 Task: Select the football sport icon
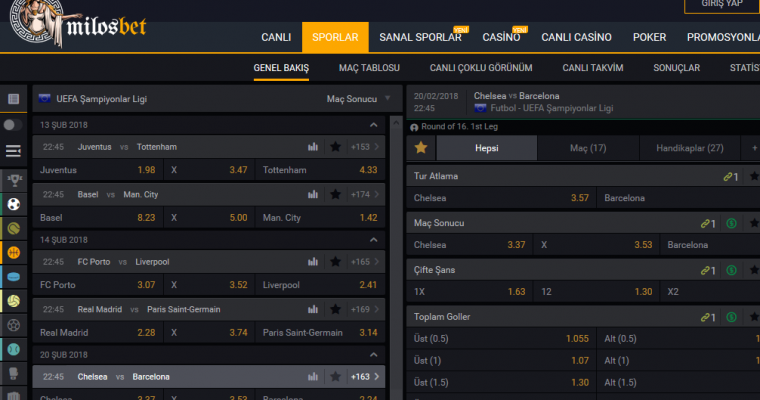(14, 204)
